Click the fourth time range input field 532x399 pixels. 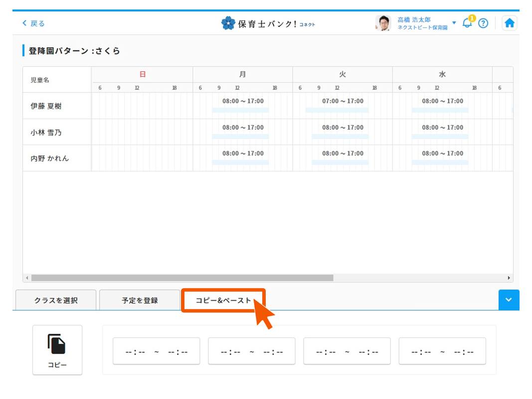coord(442,351)
